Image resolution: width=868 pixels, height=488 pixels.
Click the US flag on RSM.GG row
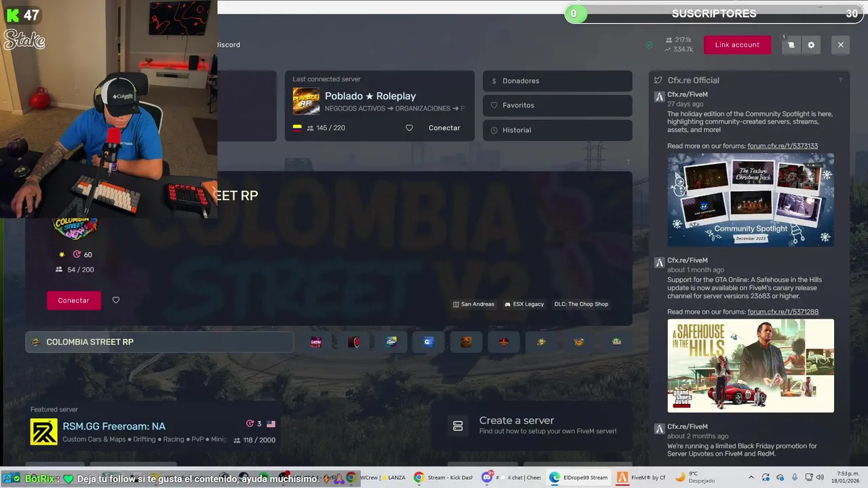271,424
